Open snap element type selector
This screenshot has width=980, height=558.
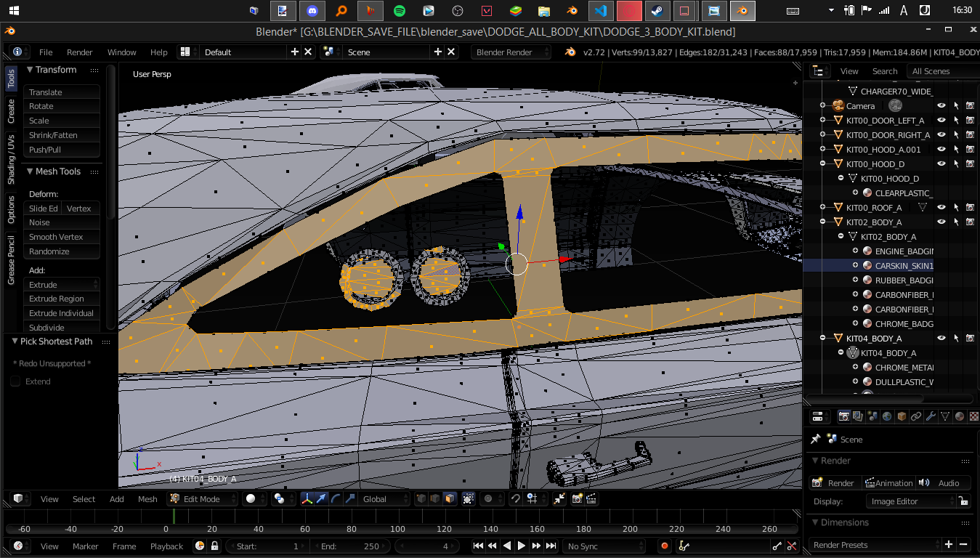(x=535, y=498)
